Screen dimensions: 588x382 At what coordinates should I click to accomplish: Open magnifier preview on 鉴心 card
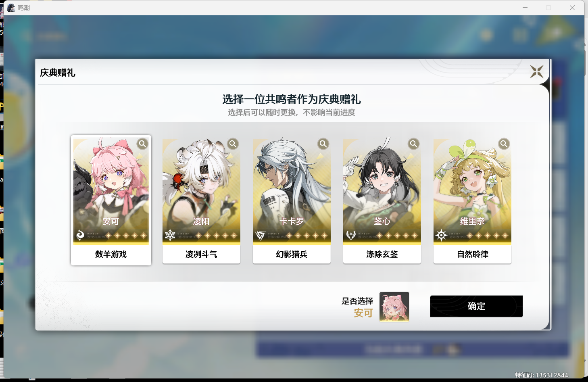click(413, 144)
